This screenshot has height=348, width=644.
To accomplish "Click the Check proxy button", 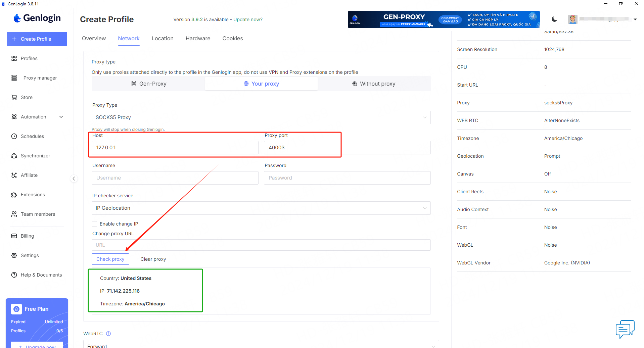I will click(110, 259).
